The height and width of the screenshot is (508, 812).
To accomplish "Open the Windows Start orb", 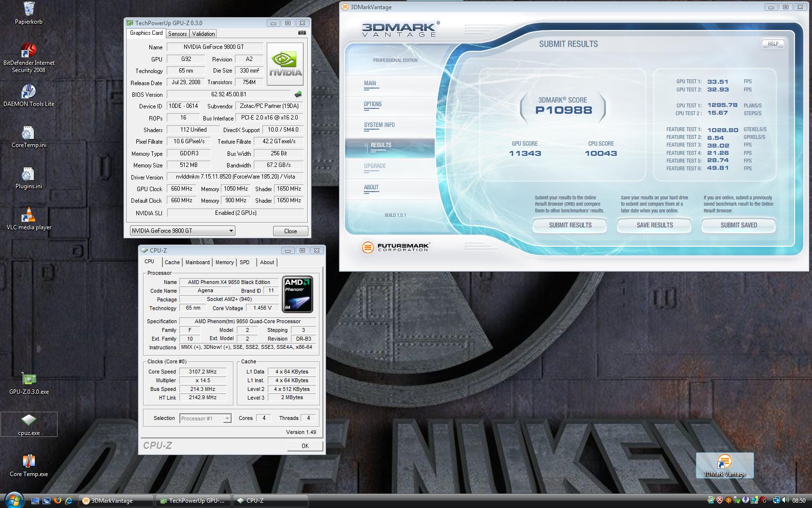I will tap(14, 501).
